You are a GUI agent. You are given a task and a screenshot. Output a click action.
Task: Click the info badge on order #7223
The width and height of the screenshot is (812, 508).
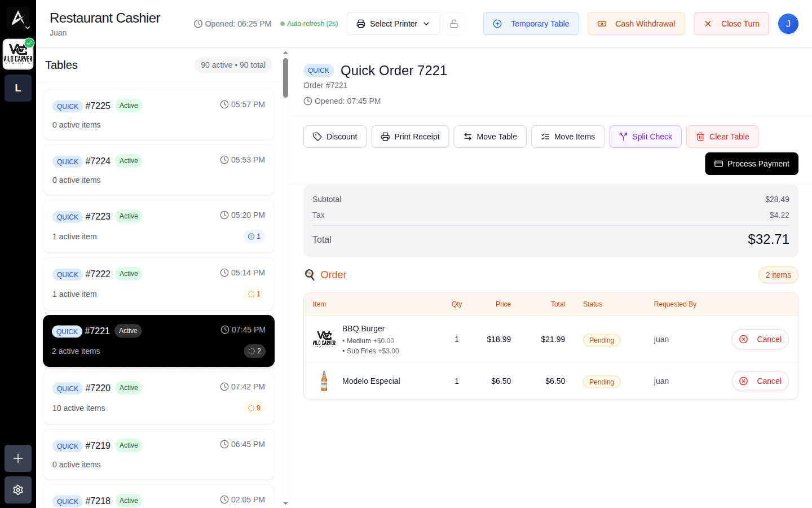pyautogui.click(x=254, y=237)
